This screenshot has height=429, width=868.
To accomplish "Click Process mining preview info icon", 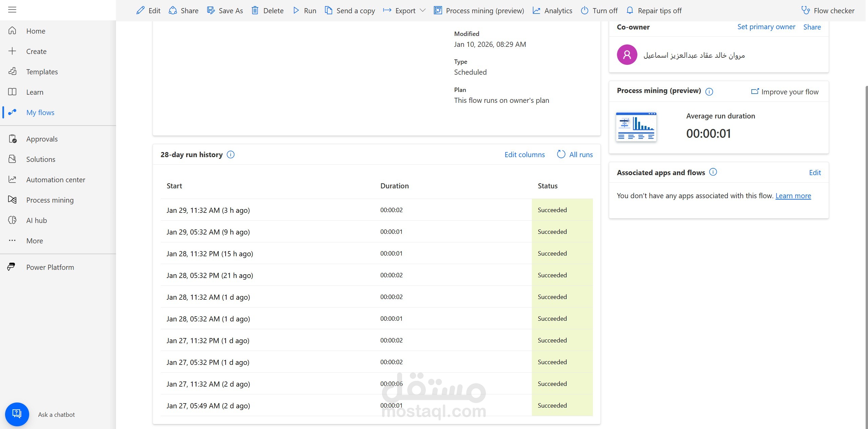I will coord(709,92).
